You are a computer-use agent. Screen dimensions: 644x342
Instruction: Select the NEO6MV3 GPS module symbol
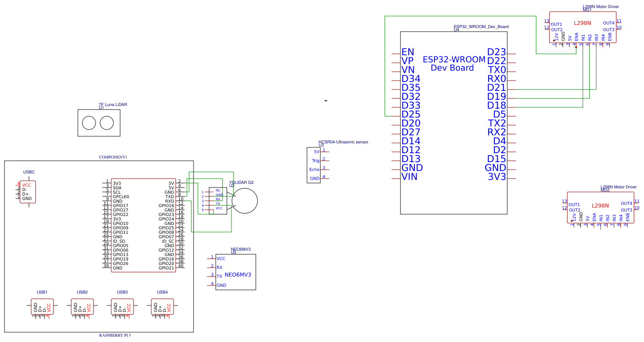tap(235, 272)
